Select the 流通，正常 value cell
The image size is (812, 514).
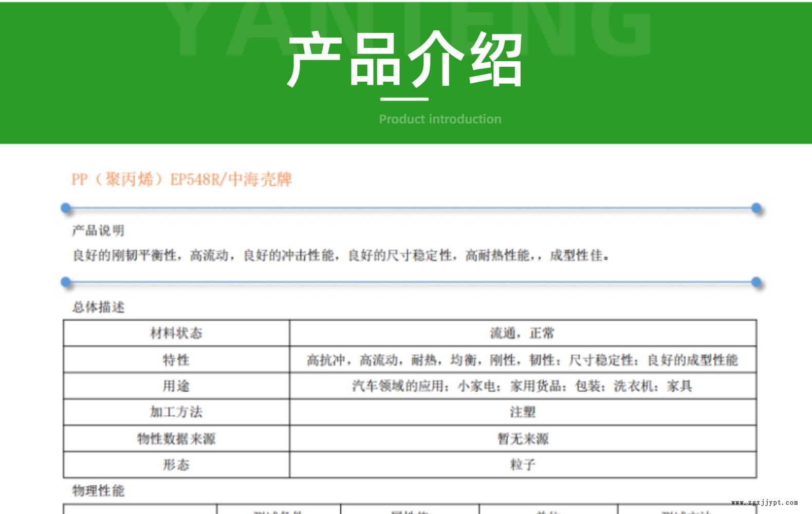tap(522, 334)
